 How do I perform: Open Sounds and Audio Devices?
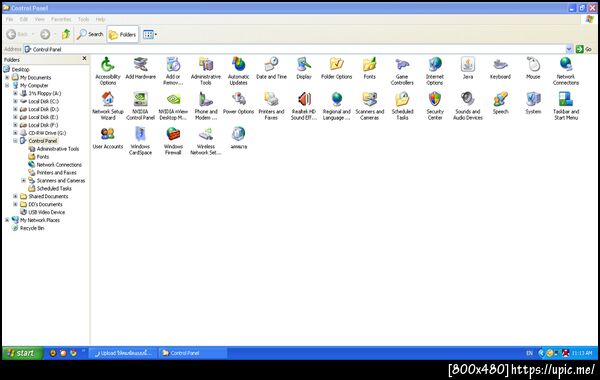(468, 106)
